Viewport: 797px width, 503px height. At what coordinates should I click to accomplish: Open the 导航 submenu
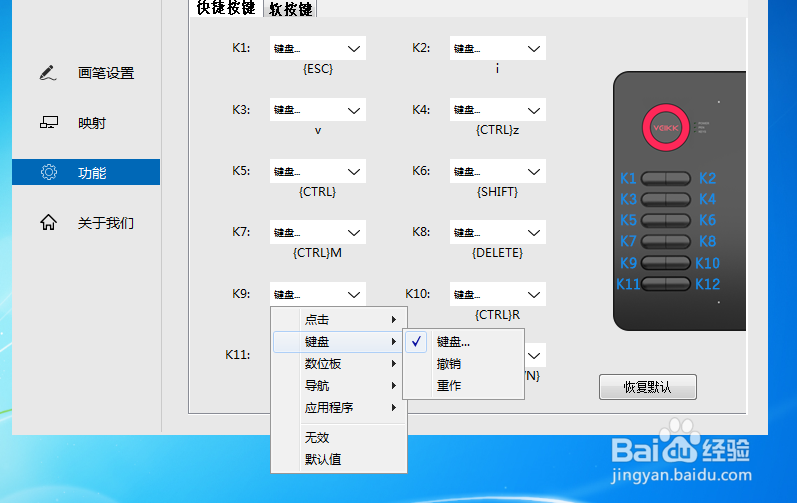[x=339, y=386]
